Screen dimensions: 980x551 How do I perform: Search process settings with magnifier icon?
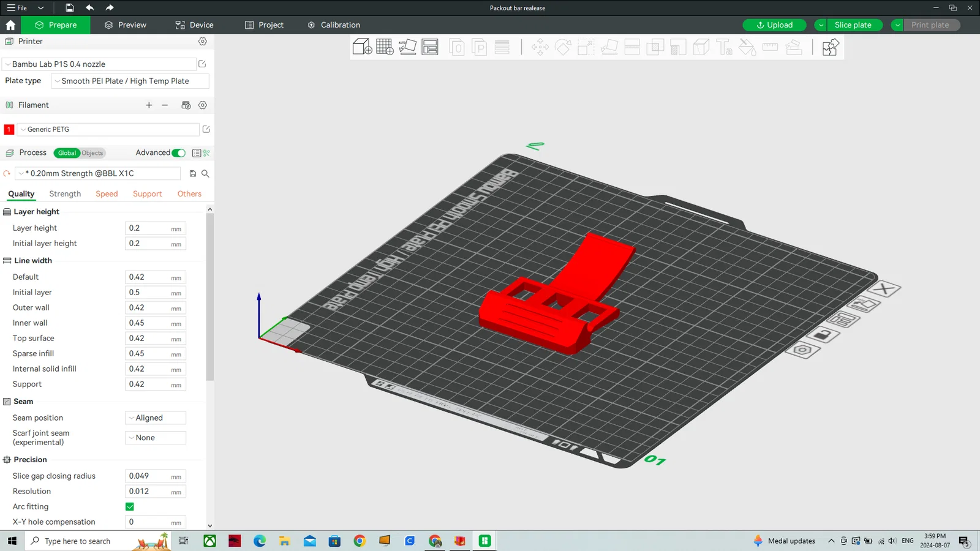[x=206, y=174]
